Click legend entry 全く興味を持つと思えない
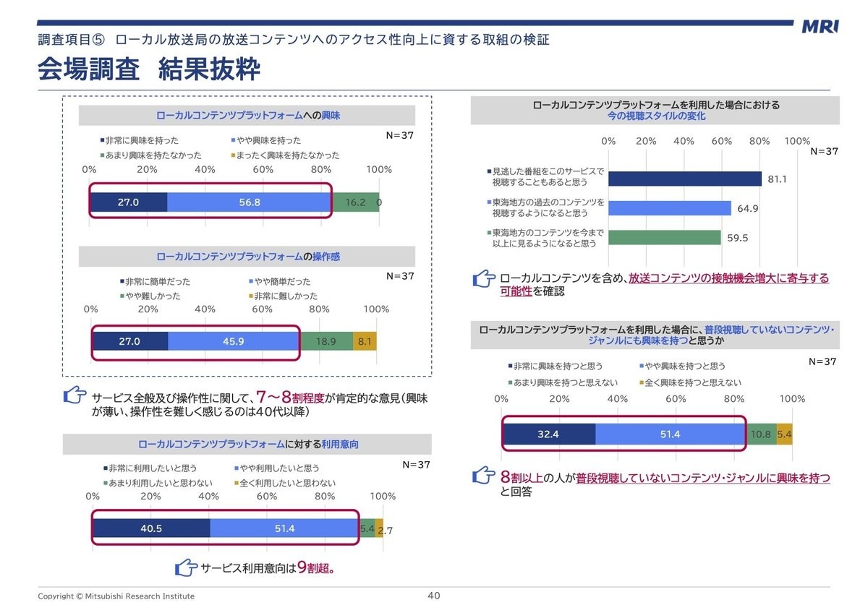This screenshot has height=613, width=868. coord(690,382)
